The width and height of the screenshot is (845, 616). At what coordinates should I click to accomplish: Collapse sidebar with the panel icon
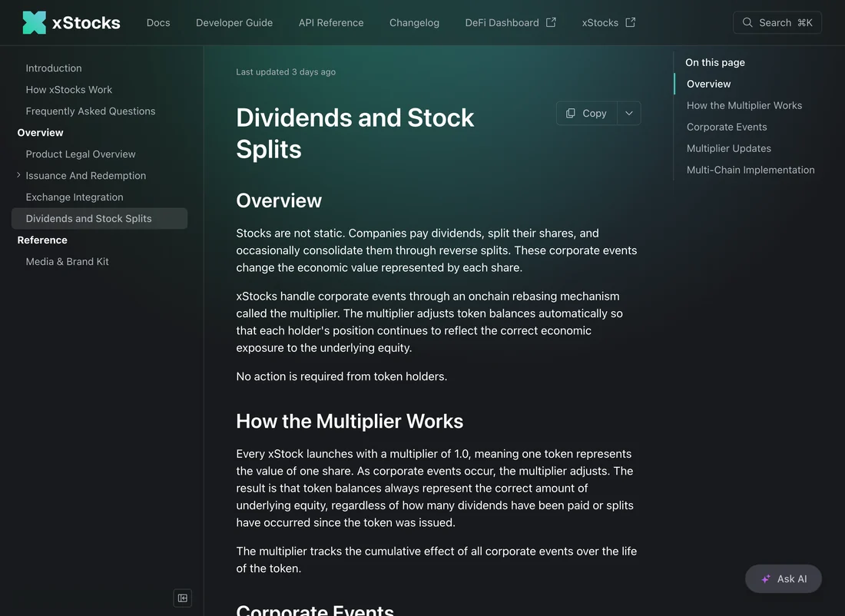183,598
